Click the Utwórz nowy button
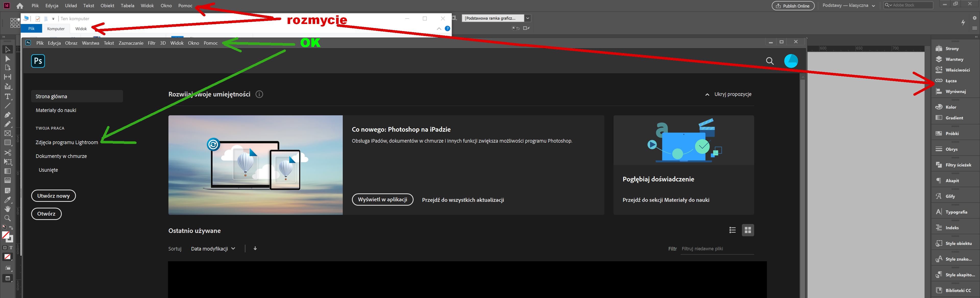This screenshot has height=298, width=980. click(x=53, y=196)
